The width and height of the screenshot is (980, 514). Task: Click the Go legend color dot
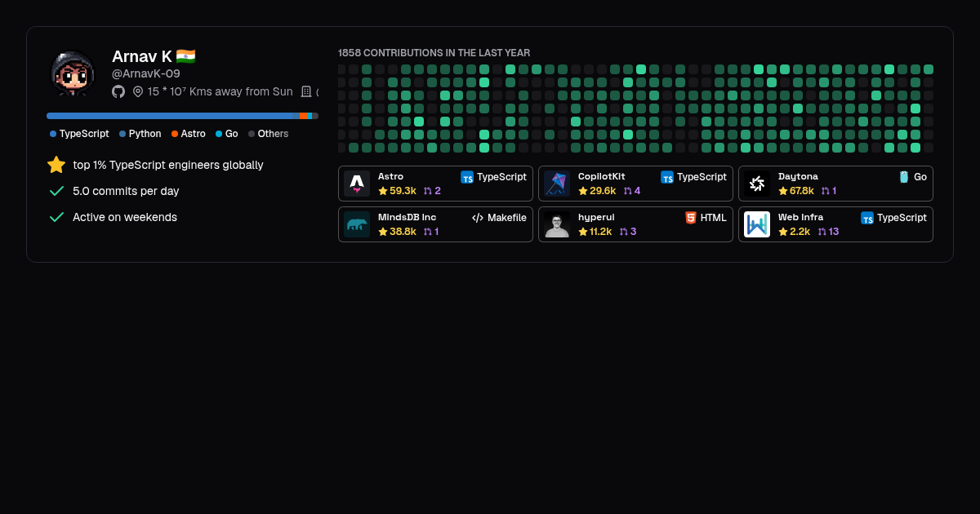pyautogui.click(x=219, y=134)
